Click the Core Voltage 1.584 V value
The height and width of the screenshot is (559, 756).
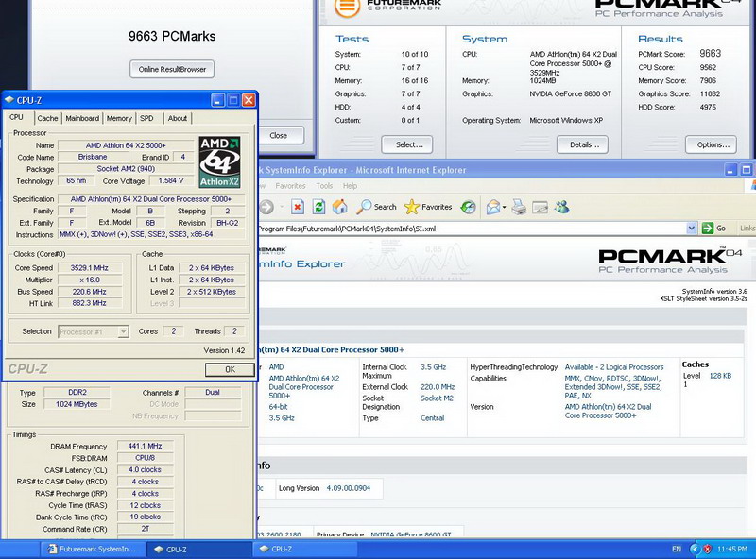[x=171, y=180]
